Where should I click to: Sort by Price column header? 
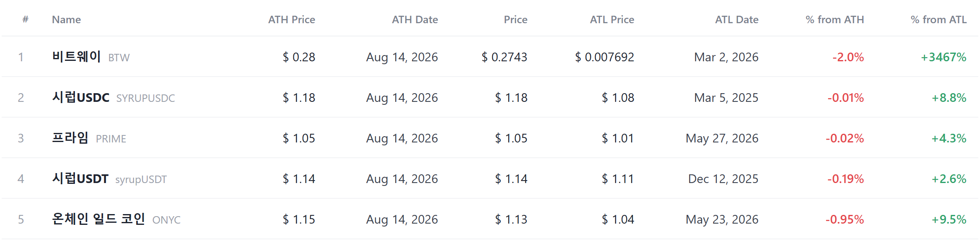coord(515,19)
